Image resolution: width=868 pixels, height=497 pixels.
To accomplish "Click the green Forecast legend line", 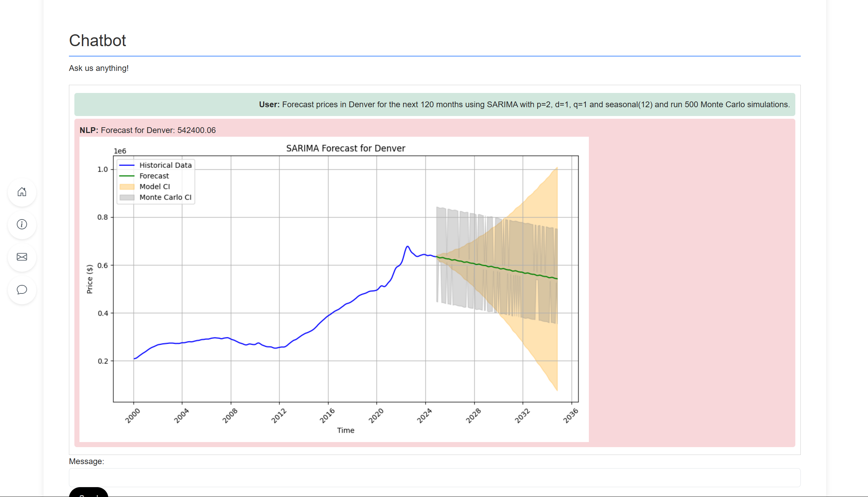I will click(x=127, y=176).
